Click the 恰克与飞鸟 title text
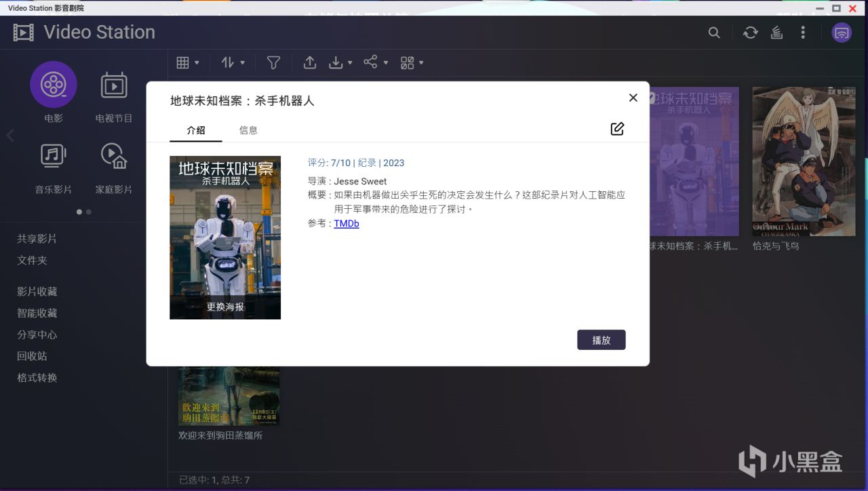This screenshot has width=868, height=491. click(776, 246)
